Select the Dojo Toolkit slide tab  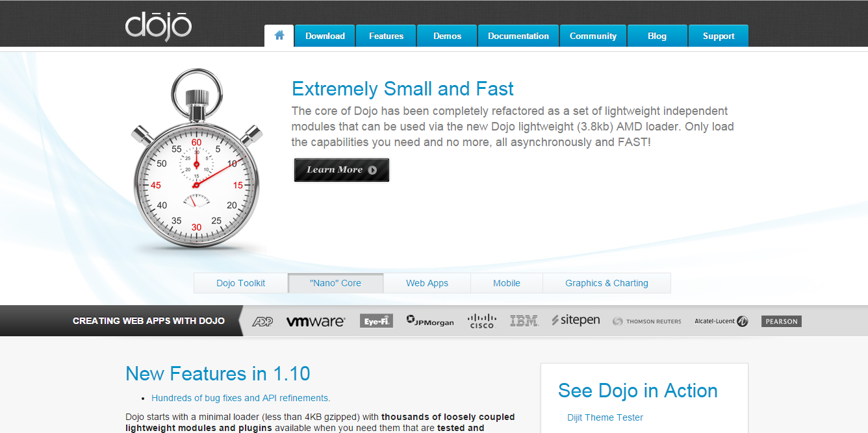click(241, 283)
